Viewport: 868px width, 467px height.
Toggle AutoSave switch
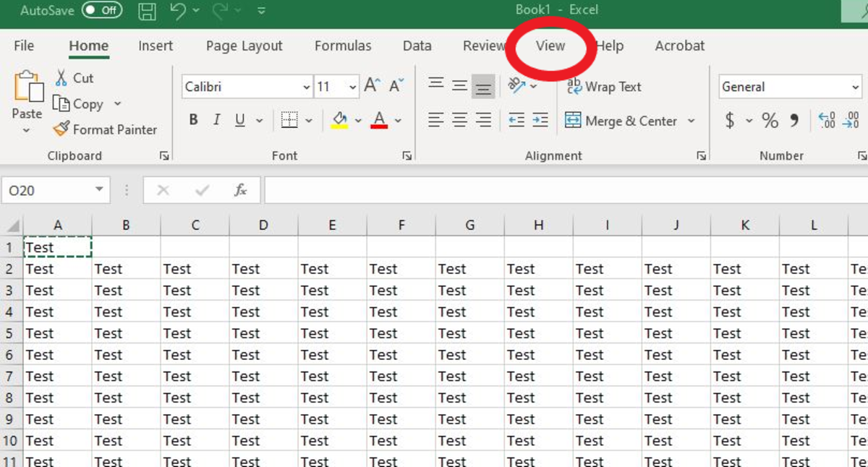point(102,11)
